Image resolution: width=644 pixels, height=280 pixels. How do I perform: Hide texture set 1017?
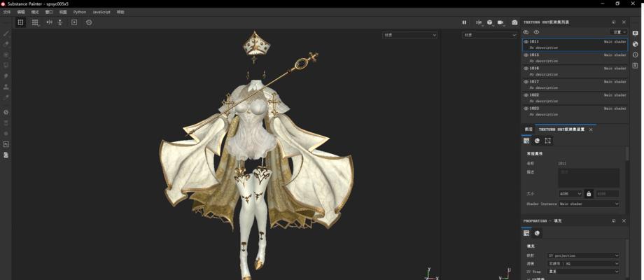click(526, 82)
